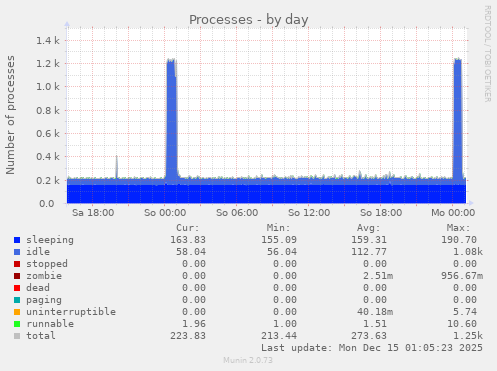Image resolution: width=497 pixels, height=371 pixels.
Task: Click the 'runnable' legend label
Action: (x=50, y=324)
